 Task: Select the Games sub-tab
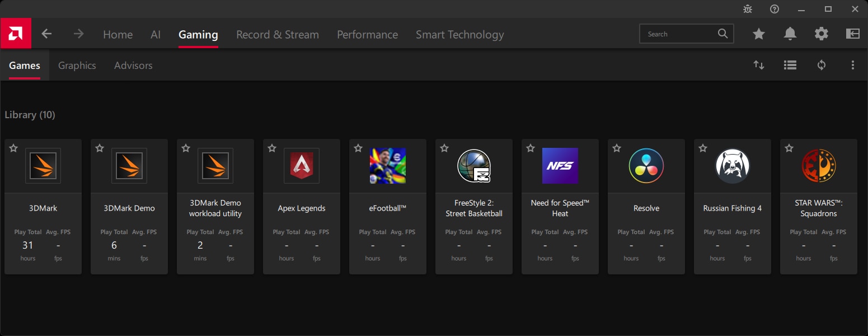coord(25,66)
